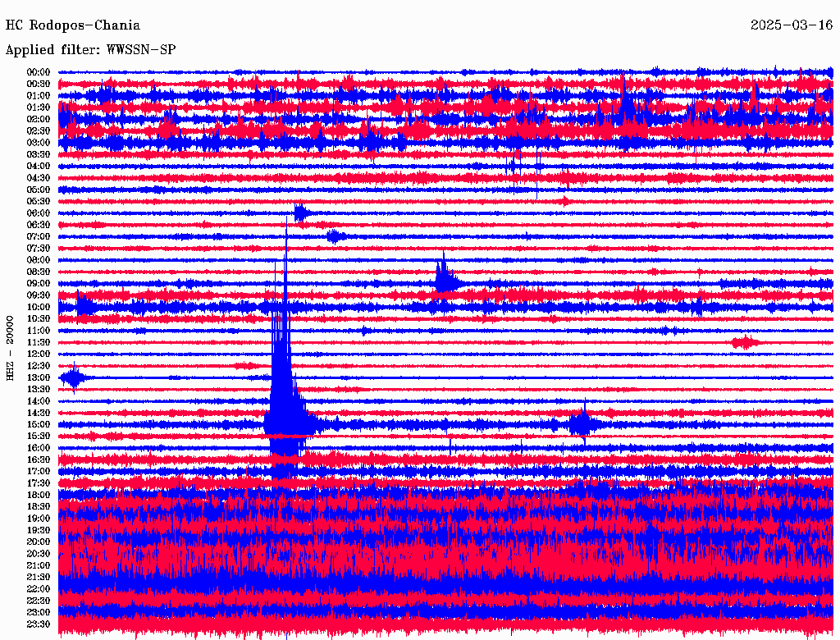The width and height of the screenshot is (840, 640).
Task: Select the 13:00 time label
Action: [39, 378]
